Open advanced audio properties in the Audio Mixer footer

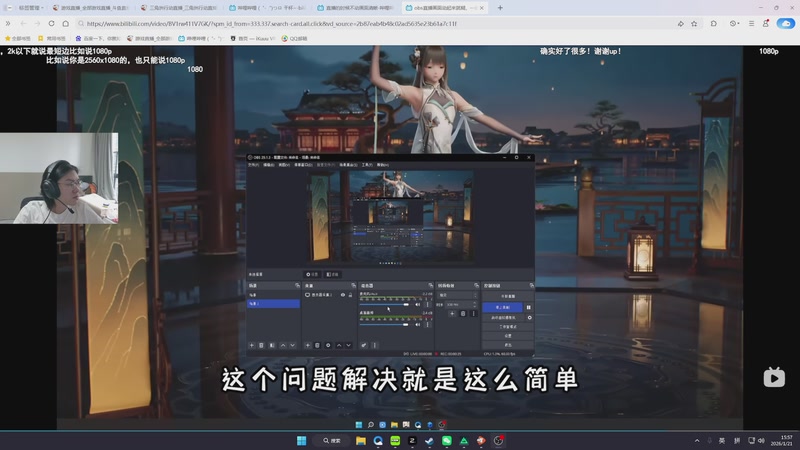coord(364,345)
